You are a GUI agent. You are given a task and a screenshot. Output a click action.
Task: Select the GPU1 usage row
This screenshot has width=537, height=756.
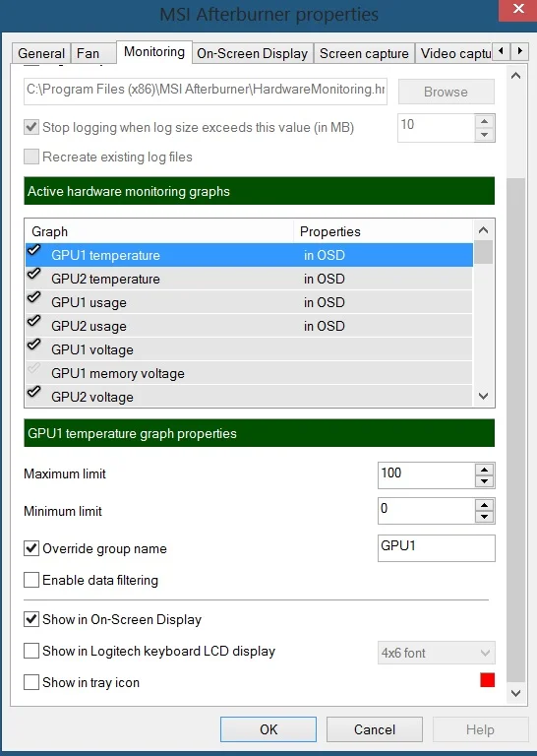[249, 302]
